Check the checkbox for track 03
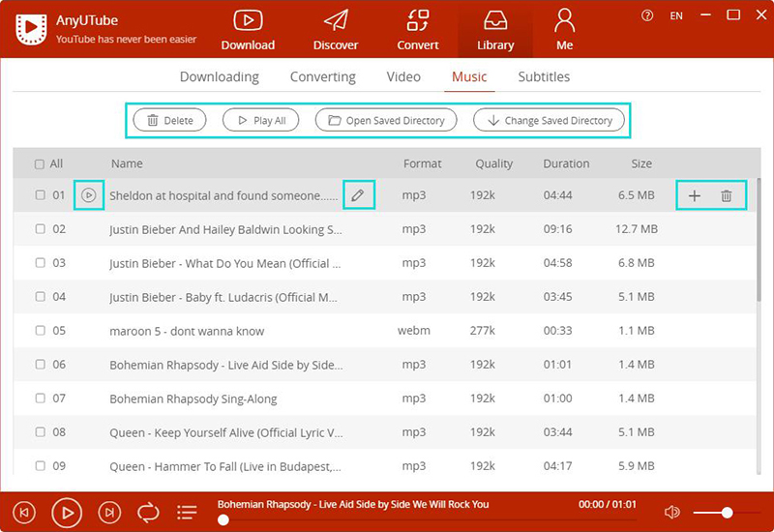The image size is (774, 532). tap(40, 262)
